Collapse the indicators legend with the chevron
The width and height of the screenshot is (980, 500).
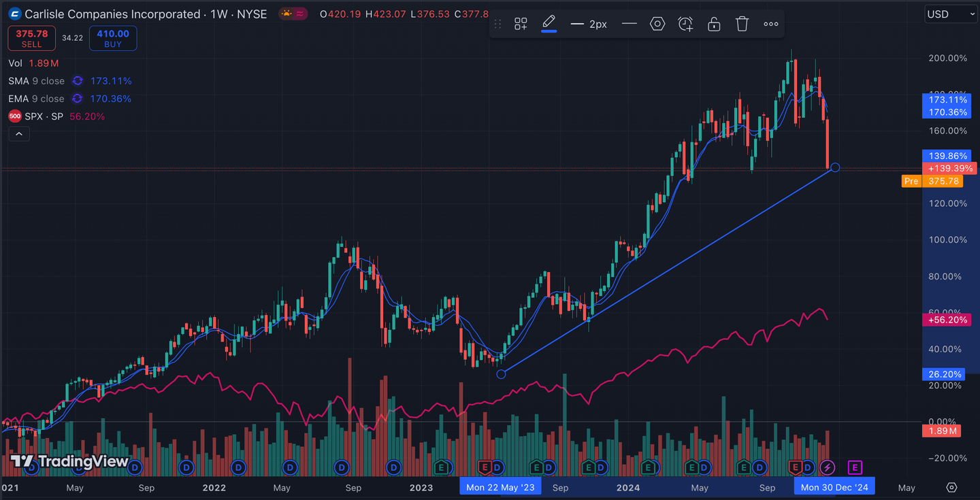pyautogui.click(x=18, y=133)
